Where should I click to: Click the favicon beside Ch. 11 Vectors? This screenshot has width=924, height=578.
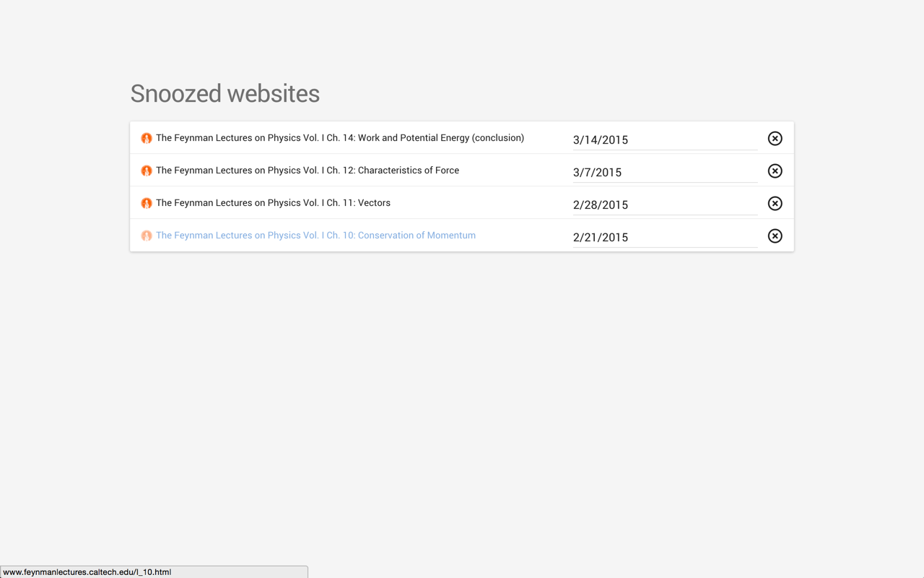pos(147,203)
